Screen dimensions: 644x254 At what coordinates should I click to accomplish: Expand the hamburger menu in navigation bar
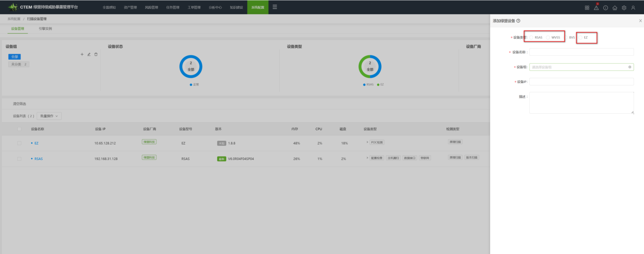275,7
